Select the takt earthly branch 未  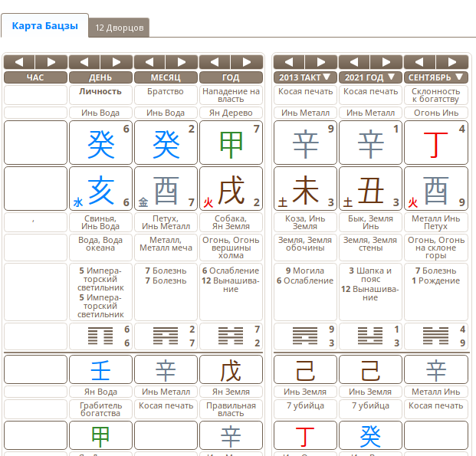[305, 189]
